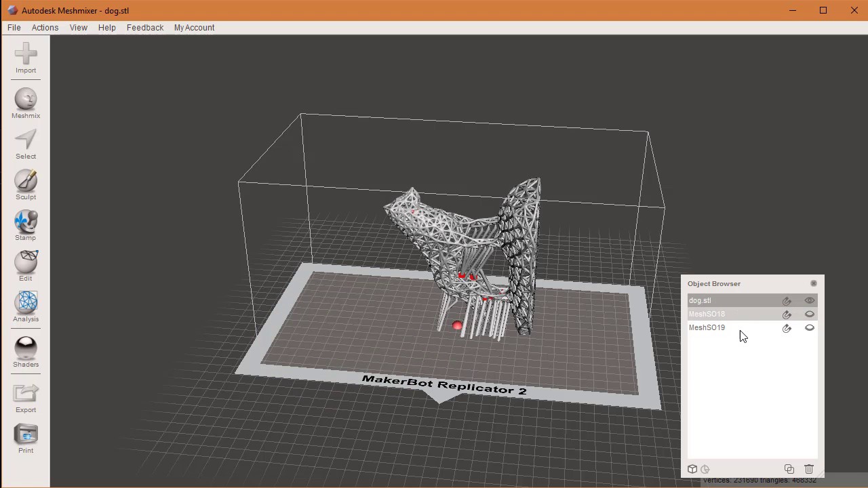Click the pie-chart icon in Object Browser footer

(x=705, y=469)
